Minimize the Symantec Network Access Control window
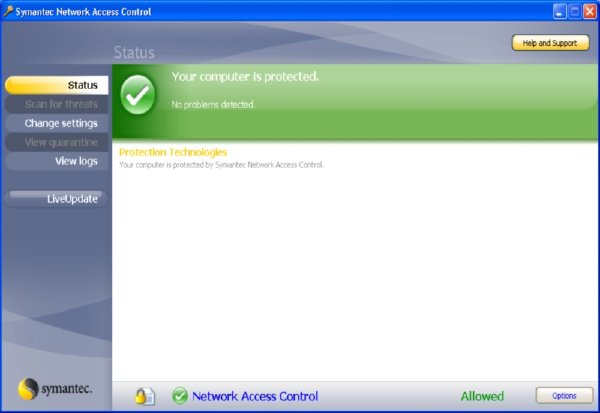600x413 pixels. click(x=559, y=11)
